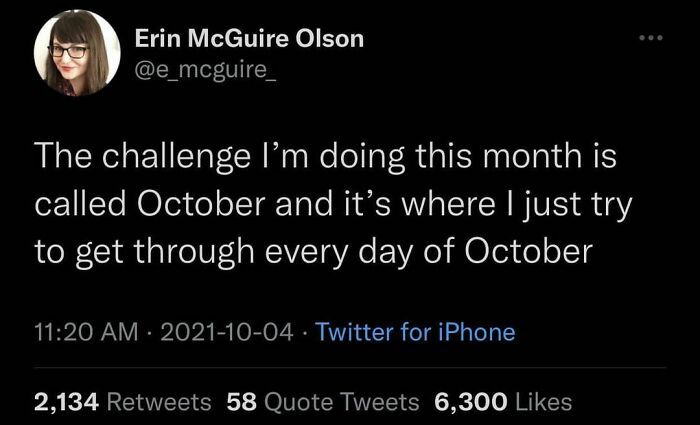The height and width of the screenshot is (425, 700).
Task: Open the Quote Tweets label
Action: (x=343, y=402)
